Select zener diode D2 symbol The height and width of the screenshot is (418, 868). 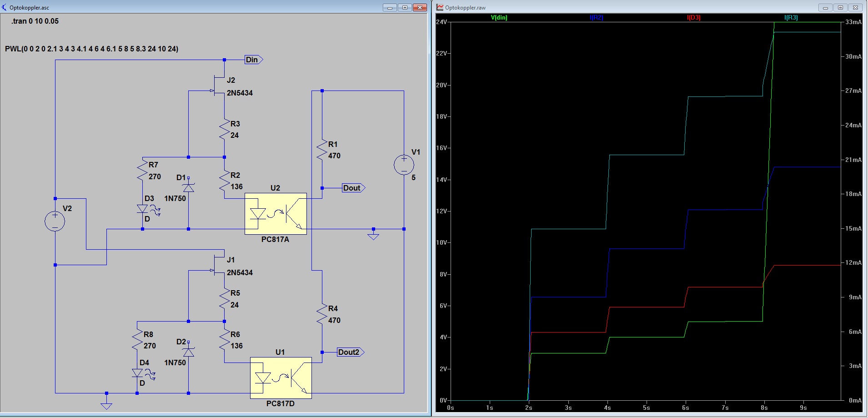[x=188, y=352]
